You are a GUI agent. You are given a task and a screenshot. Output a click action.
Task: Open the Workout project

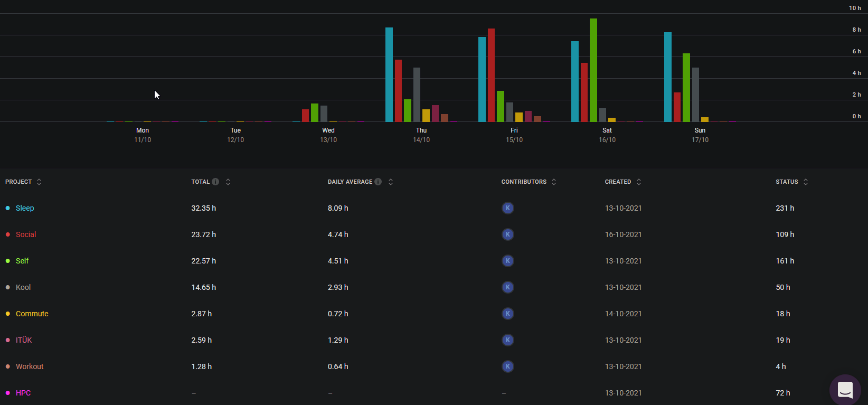pyautogui.click(x=30, y=366)
